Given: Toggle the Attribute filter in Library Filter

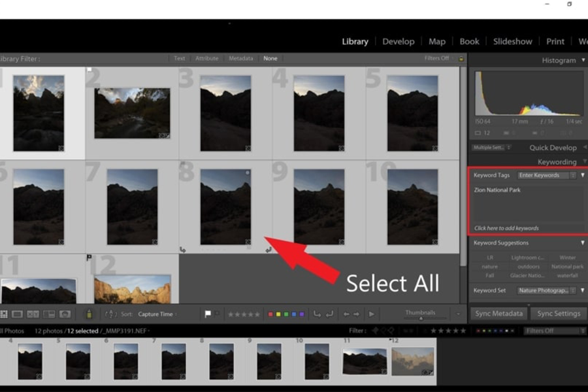Looking at the screenshot, I should pos(207,59).
